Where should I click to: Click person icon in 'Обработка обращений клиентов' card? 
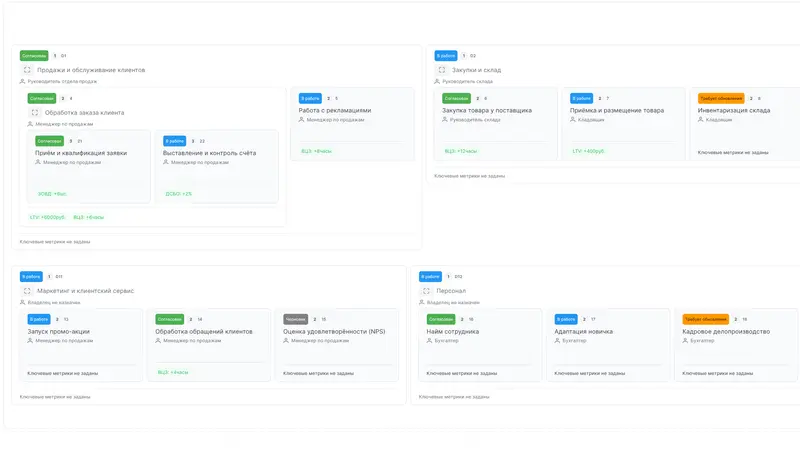[158, 340]
